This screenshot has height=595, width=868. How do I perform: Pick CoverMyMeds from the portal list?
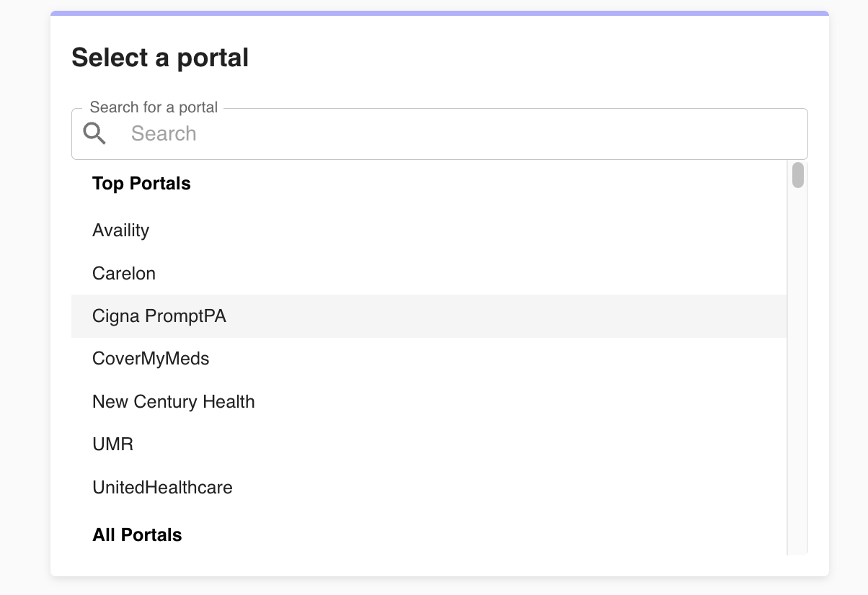click(429, 359)
